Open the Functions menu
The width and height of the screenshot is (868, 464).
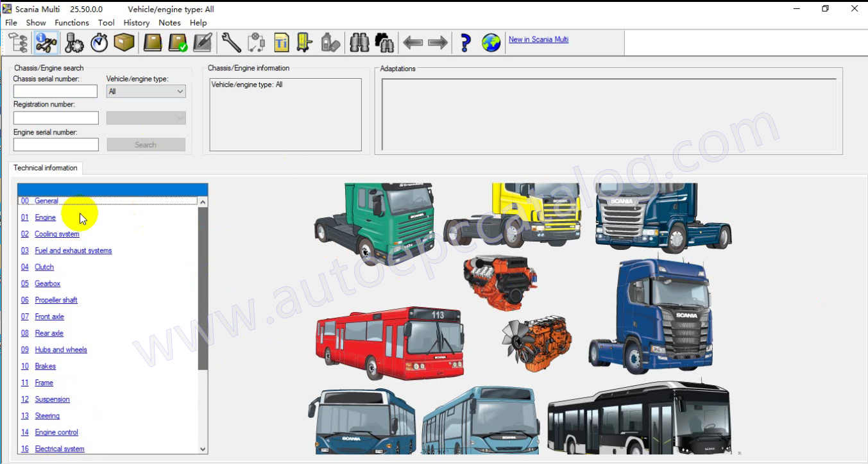(x=72, y=22)
